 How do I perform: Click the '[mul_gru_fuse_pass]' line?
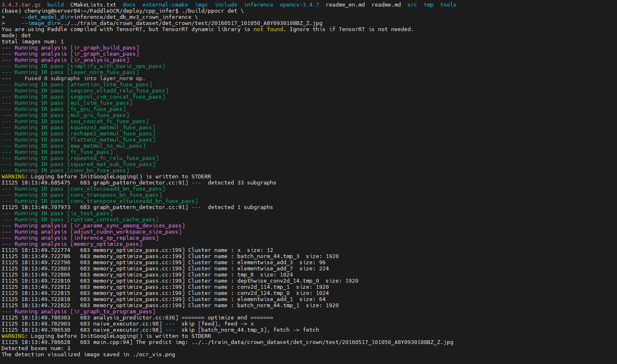[x=65, y=115]
